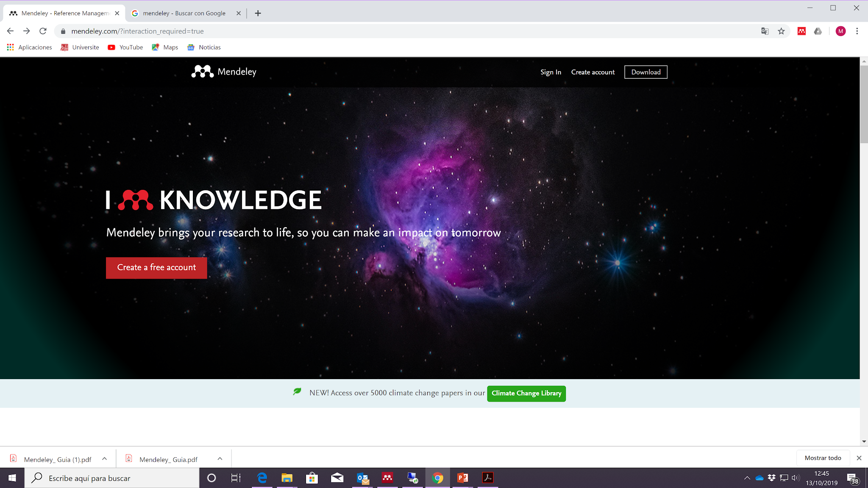Open the Chrome three-dot menu

(857, 31)
